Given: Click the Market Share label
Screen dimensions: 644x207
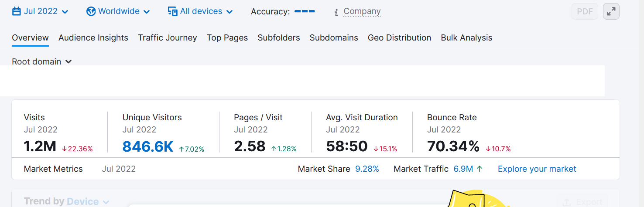Looking at the screenshot, I should (324, 169).
